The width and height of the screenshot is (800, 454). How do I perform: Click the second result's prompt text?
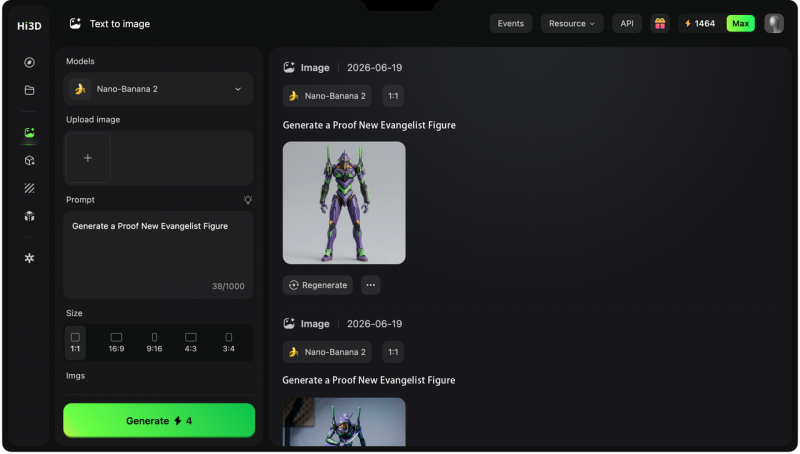pos(369,380)
